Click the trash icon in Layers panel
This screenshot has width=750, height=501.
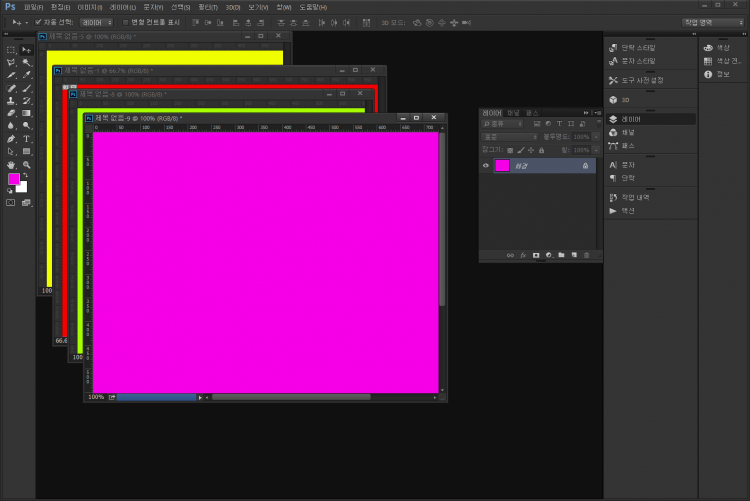(x=586, y=255)
